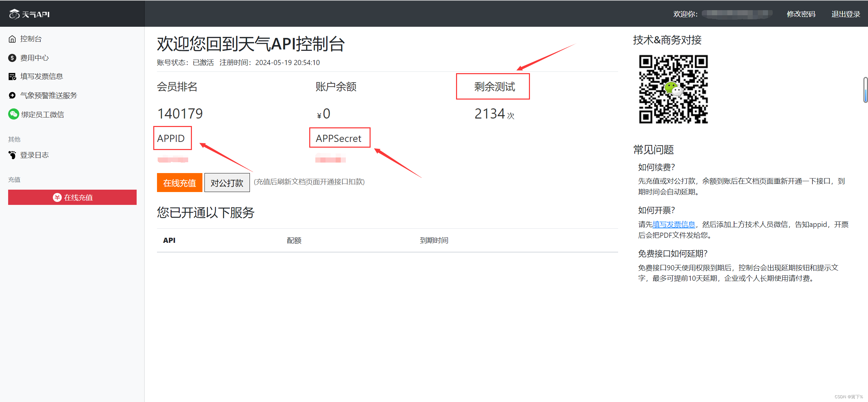Screen dimensions: 868x402
Task: Click the arrow icon beside 气象预警推送服务
Action: 12,96
